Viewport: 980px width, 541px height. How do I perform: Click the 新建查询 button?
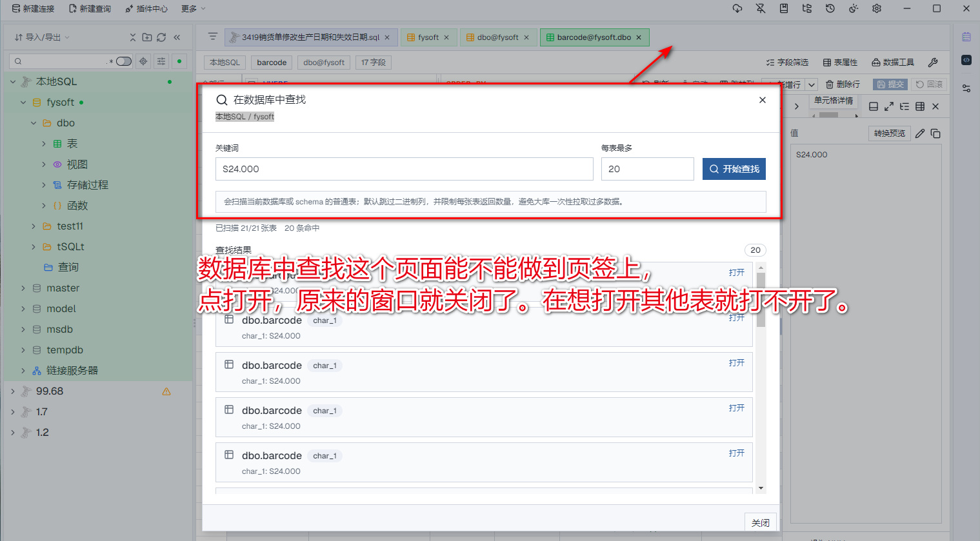click(90, 8)
